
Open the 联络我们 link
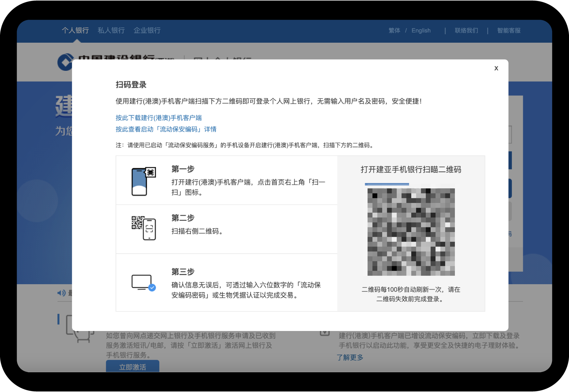(467, 31)
